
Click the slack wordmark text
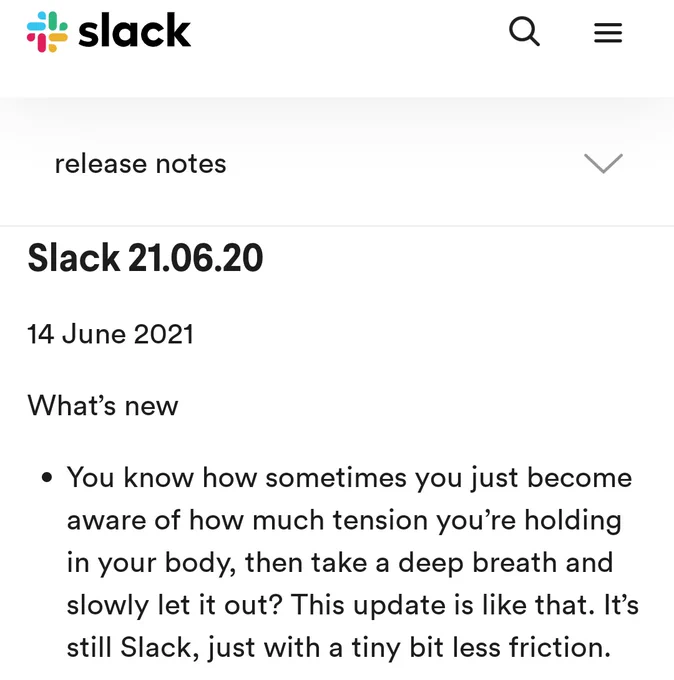tap(134, 30)
